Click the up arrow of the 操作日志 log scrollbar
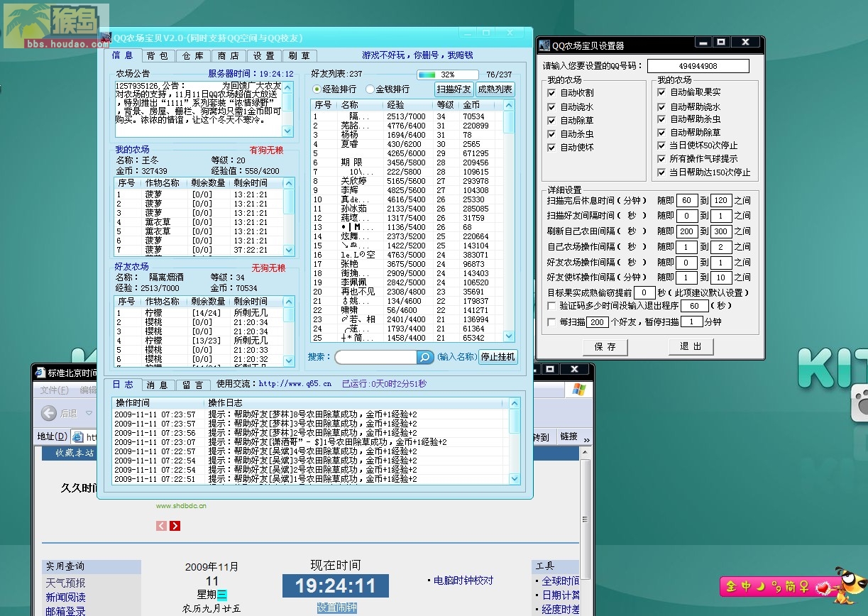The width and height of the screenshot is (868, 616). coord(515,403)
